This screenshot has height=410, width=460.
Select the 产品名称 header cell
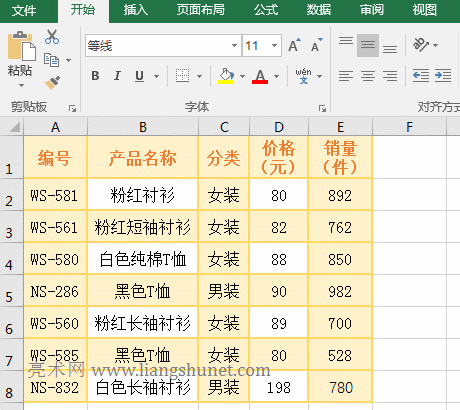coord(143,157)
